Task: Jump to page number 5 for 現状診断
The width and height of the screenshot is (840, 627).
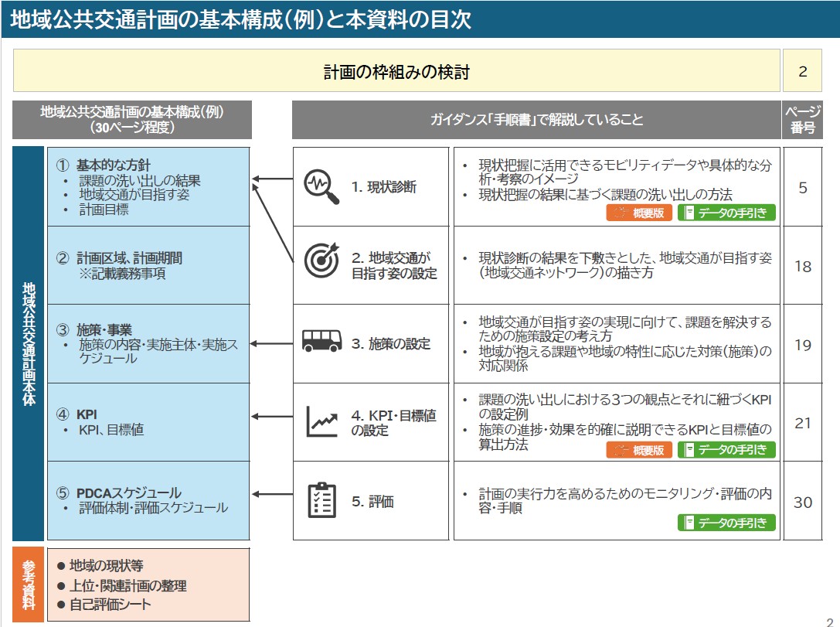Action: click(802, 187)
